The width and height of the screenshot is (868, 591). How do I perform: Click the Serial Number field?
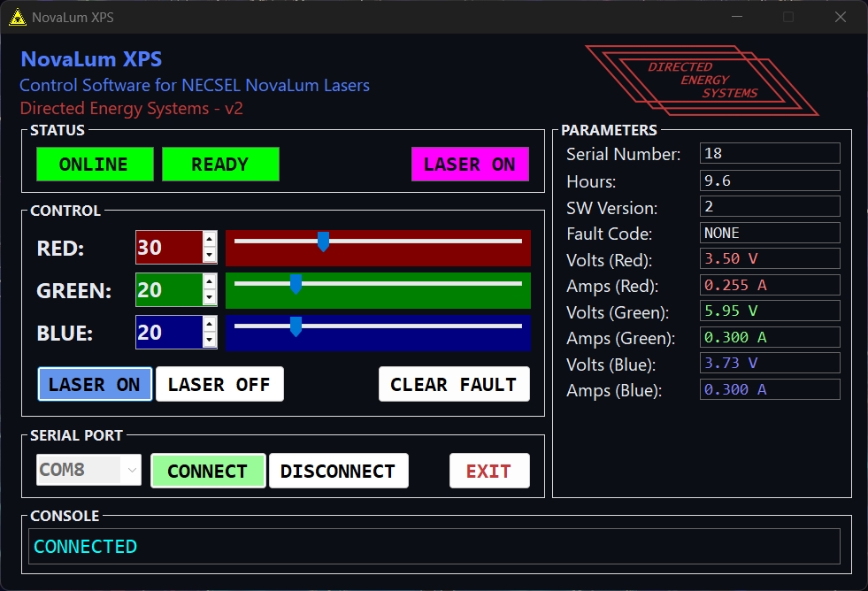[x=769, y=153]
